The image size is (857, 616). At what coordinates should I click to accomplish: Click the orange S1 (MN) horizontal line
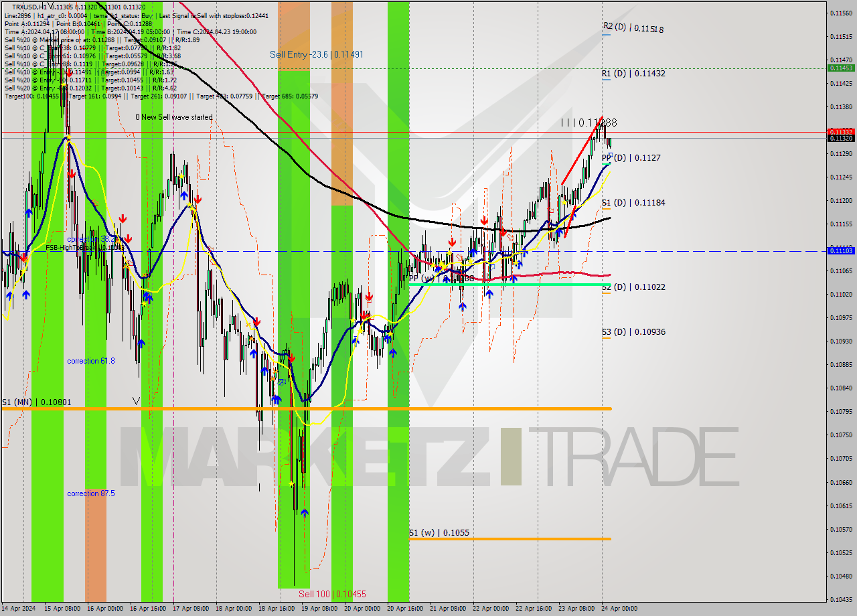tap(306, 408)
